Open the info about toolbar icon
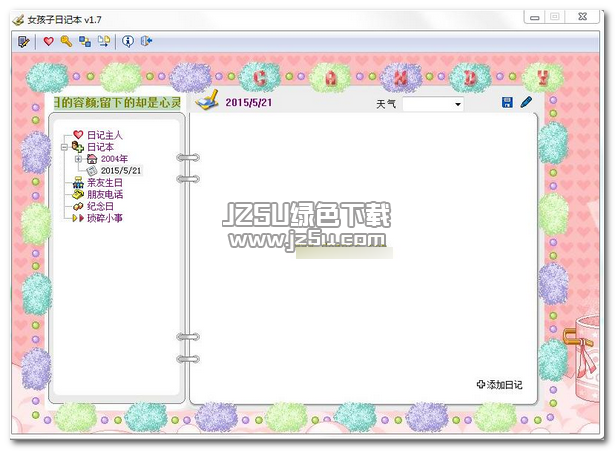Viewport: 615px width, 451px height. click(128, 41)
